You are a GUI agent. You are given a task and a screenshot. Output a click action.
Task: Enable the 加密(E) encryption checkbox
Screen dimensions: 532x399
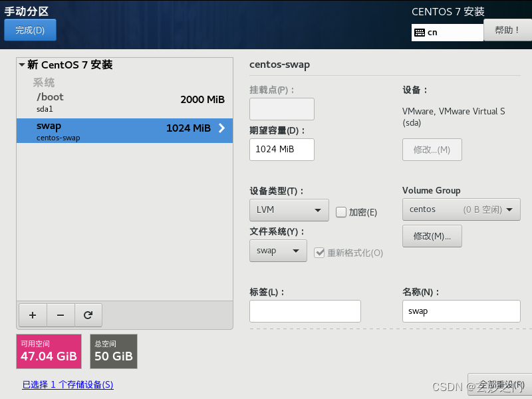click(340, 212)
